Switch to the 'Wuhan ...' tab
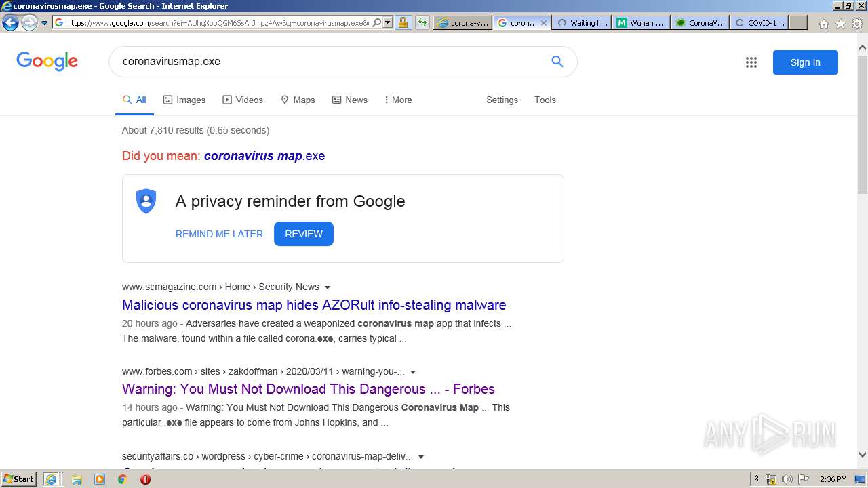 (x=641, y=22)
